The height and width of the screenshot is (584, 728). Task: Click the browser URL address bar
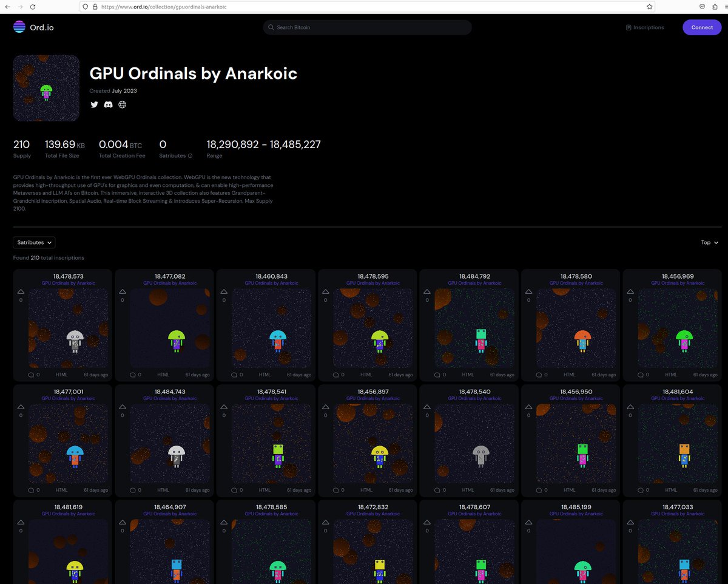point(367,7)
